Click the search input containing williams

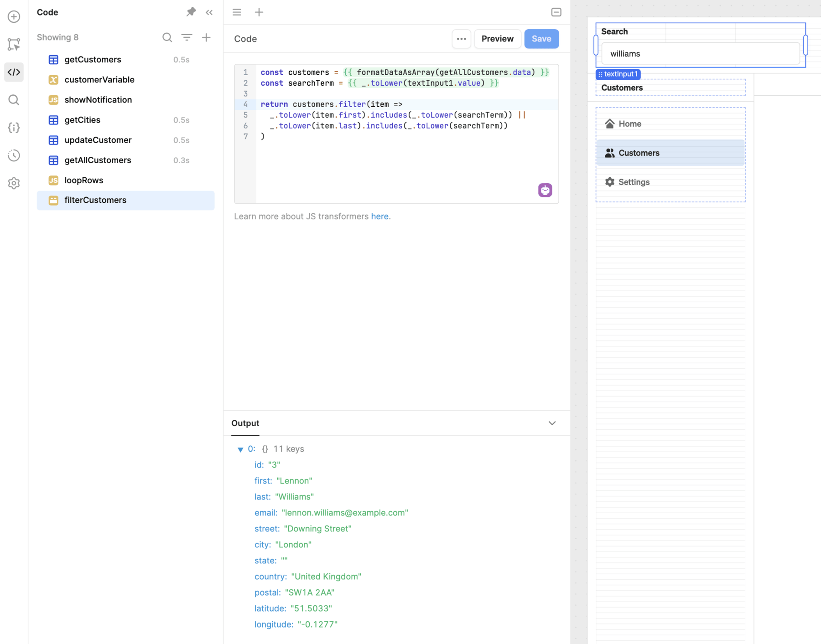click(x=700, y=54)
